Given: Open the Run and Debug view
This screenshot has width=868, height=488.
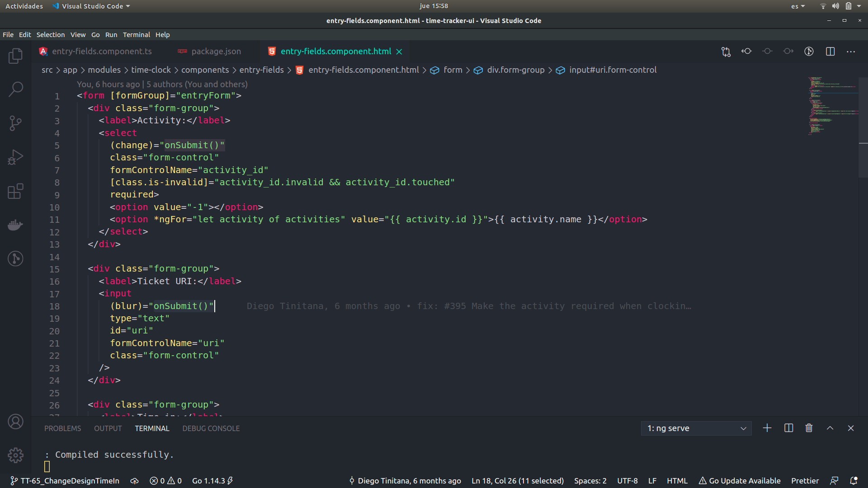Looking at the screenshot, I should pos(15,157).
